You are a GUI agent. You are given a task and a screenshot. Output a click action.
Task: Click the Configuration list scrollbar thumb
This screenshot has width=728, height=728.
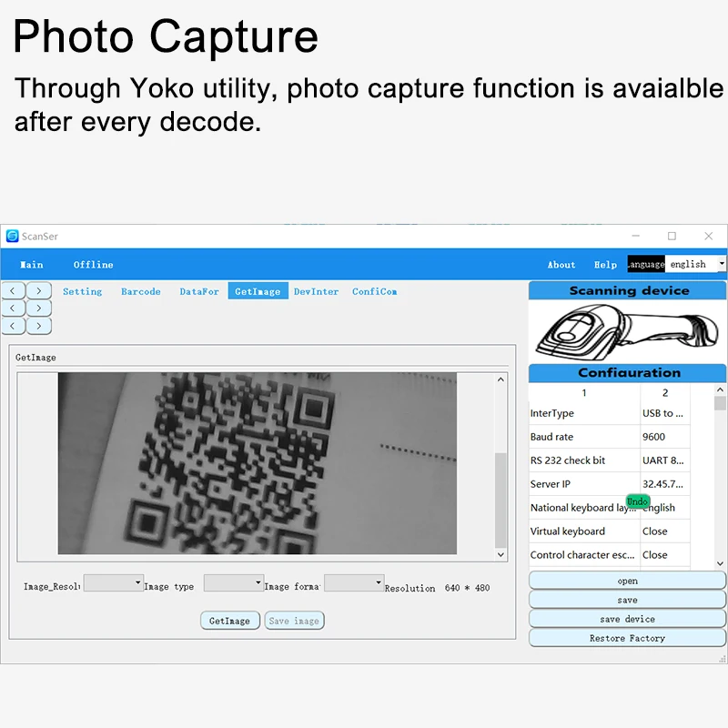720,403
